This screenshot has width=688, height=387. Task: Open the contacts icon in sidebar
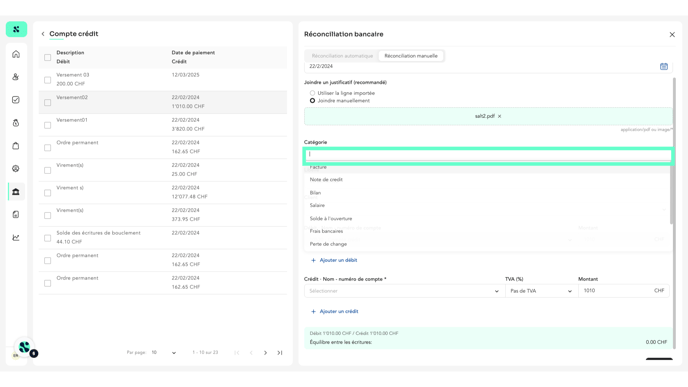pos(16,77)
